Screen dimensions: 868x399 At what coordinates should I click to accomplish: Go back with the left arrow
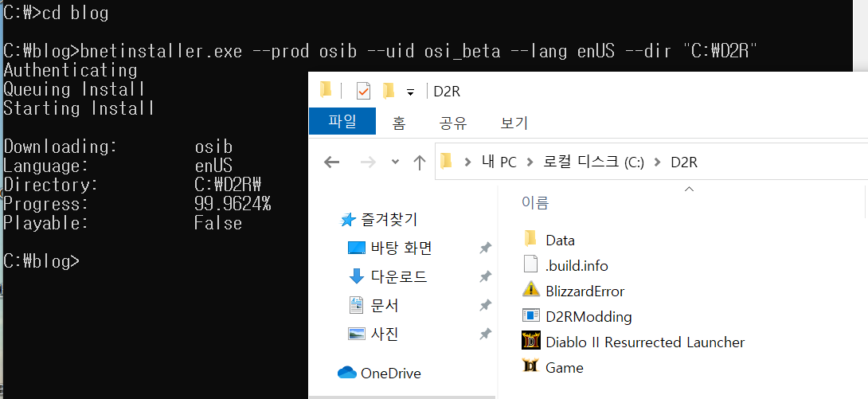point(331,162)
